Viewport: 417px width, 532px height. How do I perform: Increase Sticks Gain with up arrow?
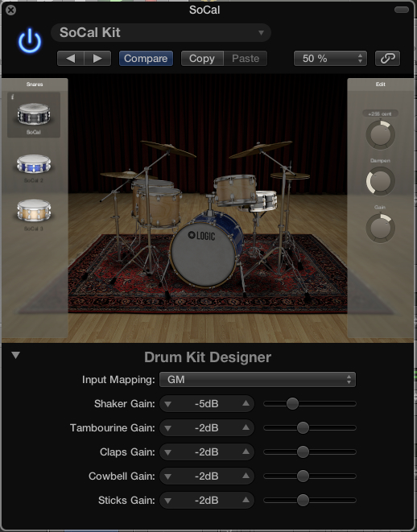point(246,500)
